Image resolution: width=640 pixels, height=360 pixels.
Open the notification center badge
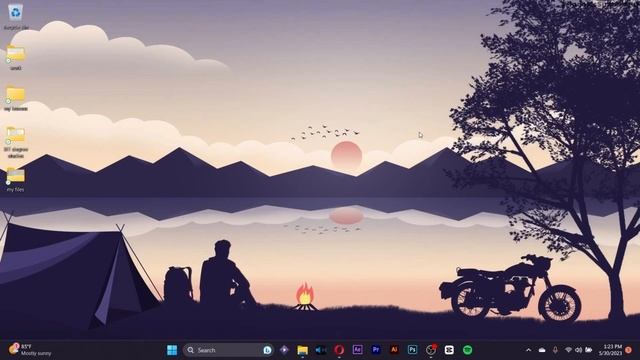click(x=629, y=350)
